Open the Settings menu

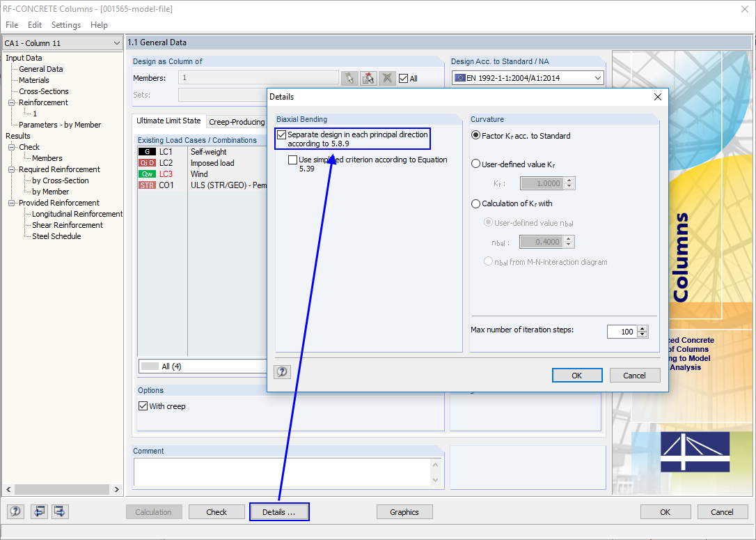[x=65, y=24]
